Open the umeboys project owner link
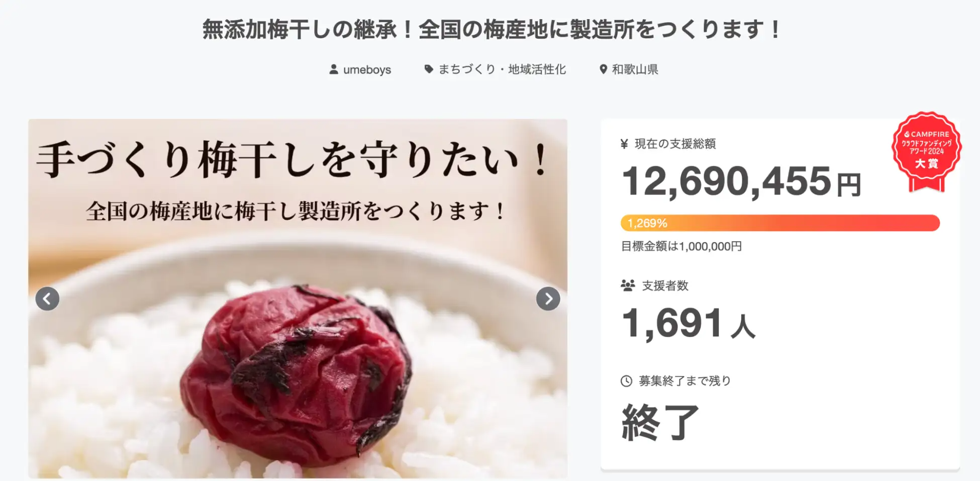980x481 pixels. tap(367, 69)
